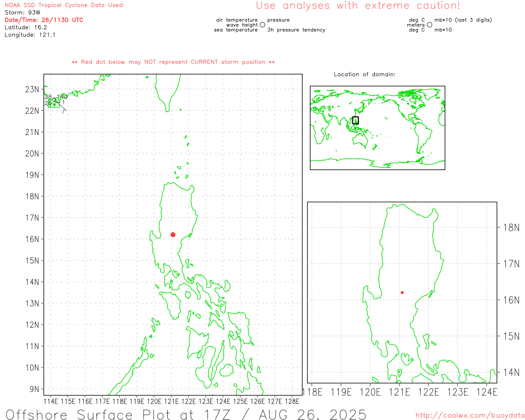Viewport: 525px width, 420px height.
Task: Click 14N label on the zoomed inset map
Action: 511,372
